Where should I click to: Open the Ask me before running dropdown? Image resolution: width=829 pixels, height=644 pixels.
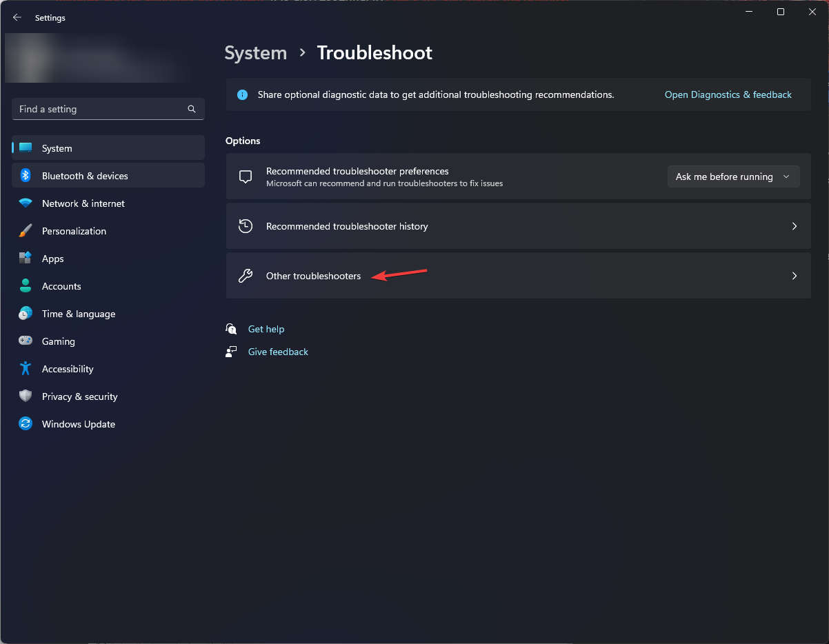(x=733, y=177)
